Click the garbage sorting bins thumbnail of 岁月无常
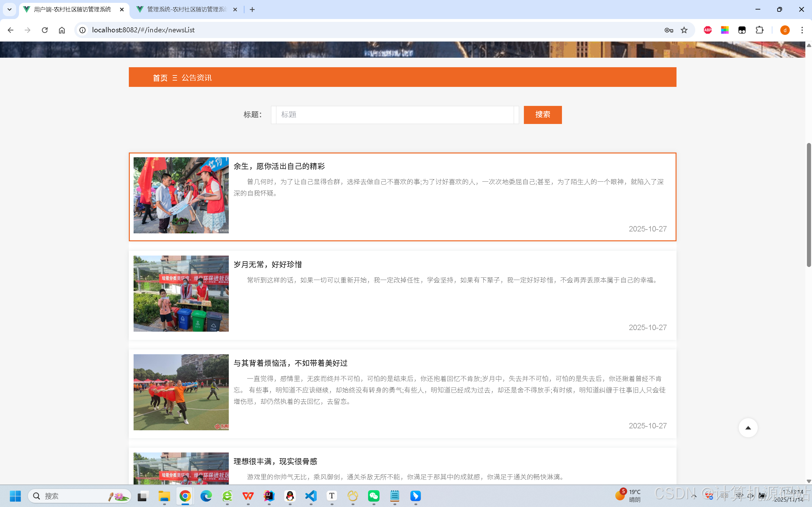This screenshot has width=812, height=507. tap(181, 294)
